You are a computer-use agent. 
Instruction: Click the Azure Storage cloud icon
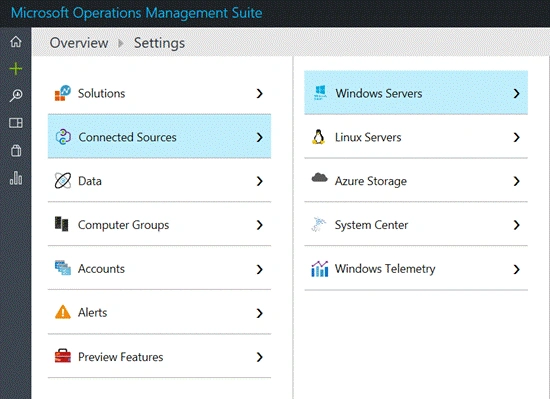click(319, 178)
